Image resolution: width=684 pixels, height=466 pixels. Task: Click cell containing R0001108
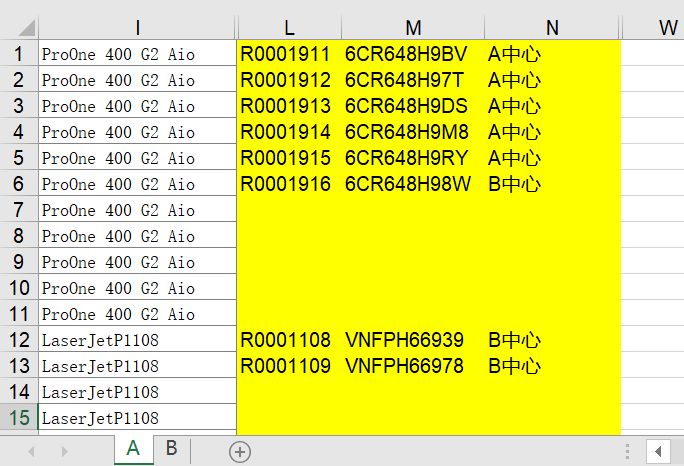289,339
